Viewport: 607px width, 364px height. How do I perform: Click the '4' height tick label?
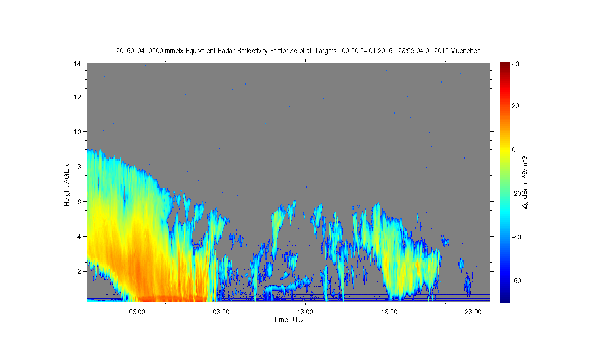tap(79, 236)
